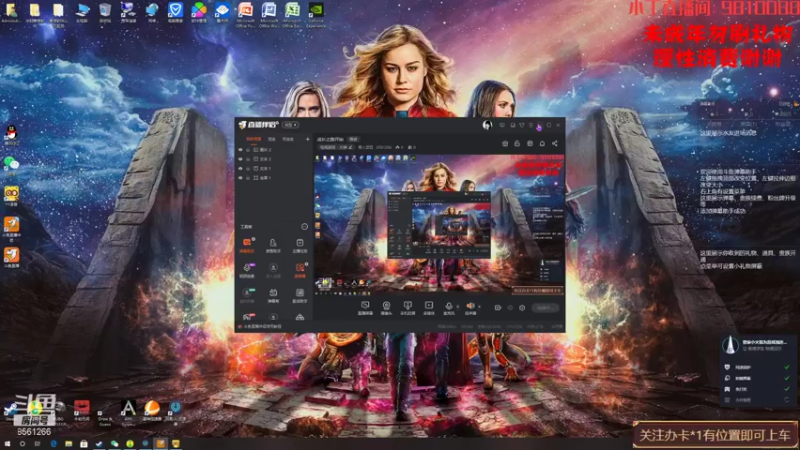Open the task-list tool in toolbox top row
Screen dimensions: 800x450
pos(299,244)
